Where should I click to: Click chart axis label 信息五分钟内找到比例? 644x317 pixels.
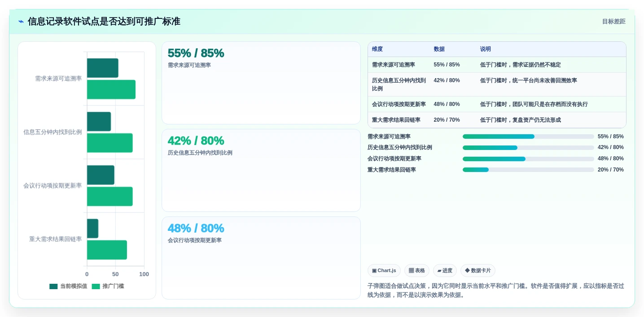click(53, 132)
